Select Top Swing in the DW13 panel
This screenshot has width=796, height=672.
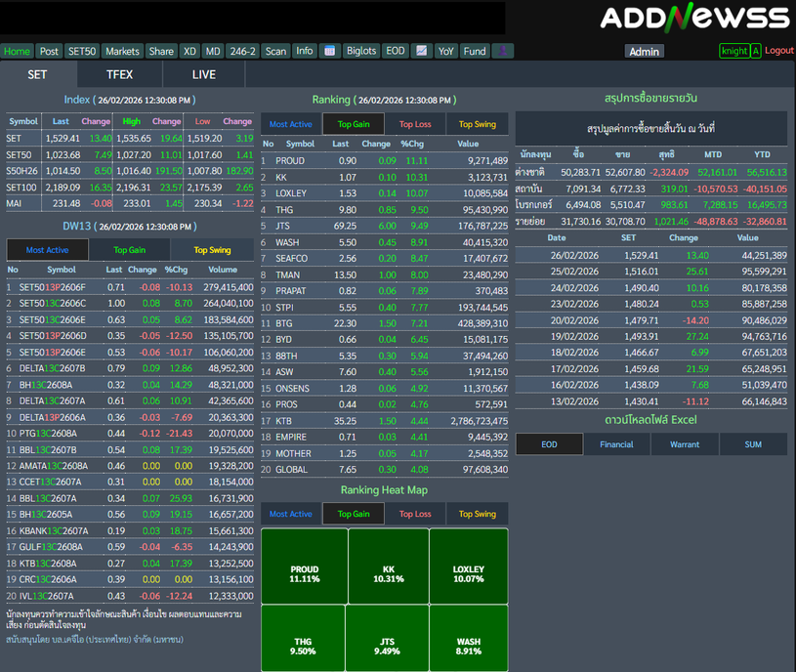[x=212, y=250]
